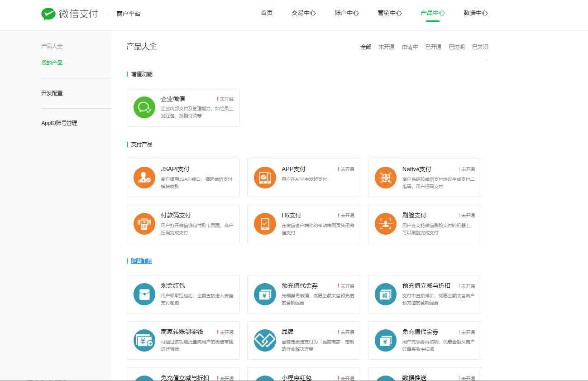Screen dimensions: 588x381
Task: Open the Native支付 product title
Action: pos(417,169)
